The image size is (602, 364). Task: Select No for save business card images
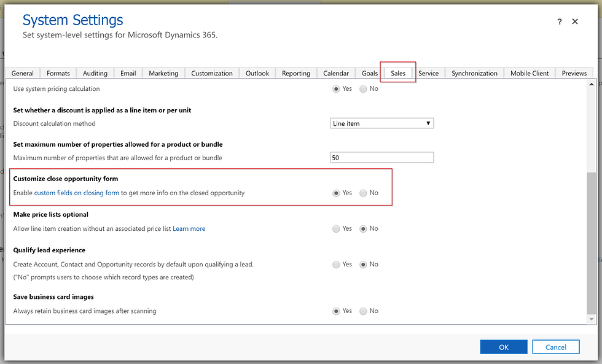tap(363, 311)
